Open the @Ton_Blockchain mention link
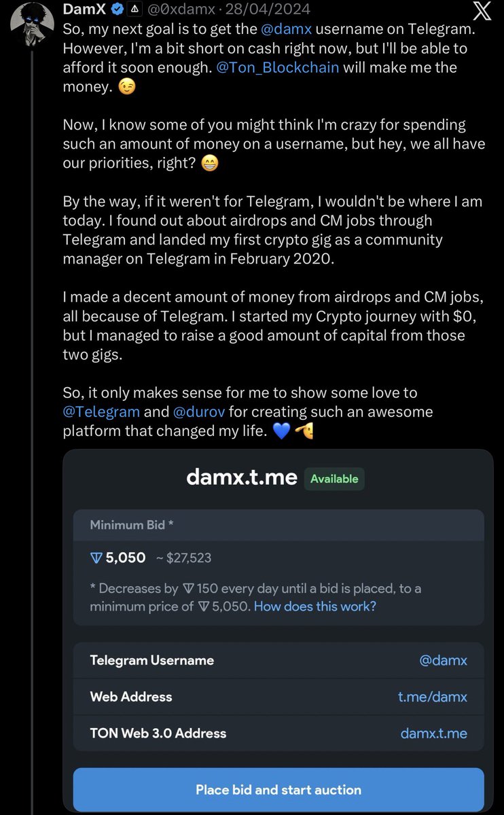 click(x=277, y=68)
